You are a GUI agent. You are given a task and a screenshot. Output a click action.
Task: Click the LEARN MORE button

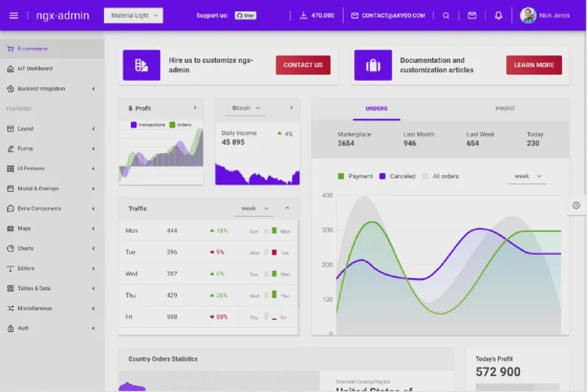pyautogui.click(x=534, y=65)
